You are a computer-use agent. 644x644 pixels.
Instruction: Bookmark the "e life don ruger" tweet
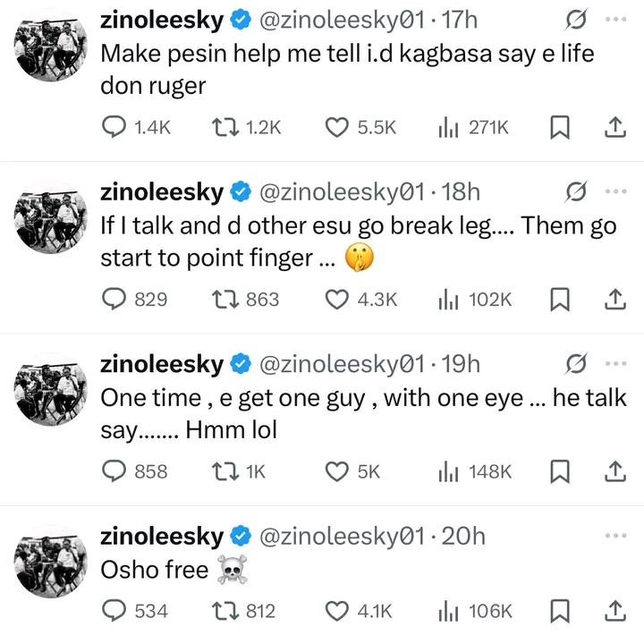coord(559,128)
